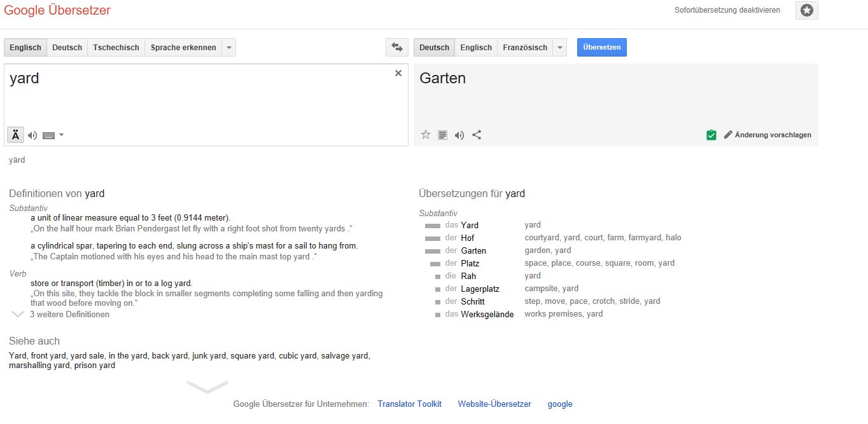868x424 pixels.
Task: Click Sofortübersetzung deaktivieren
Action: point(727,10)
